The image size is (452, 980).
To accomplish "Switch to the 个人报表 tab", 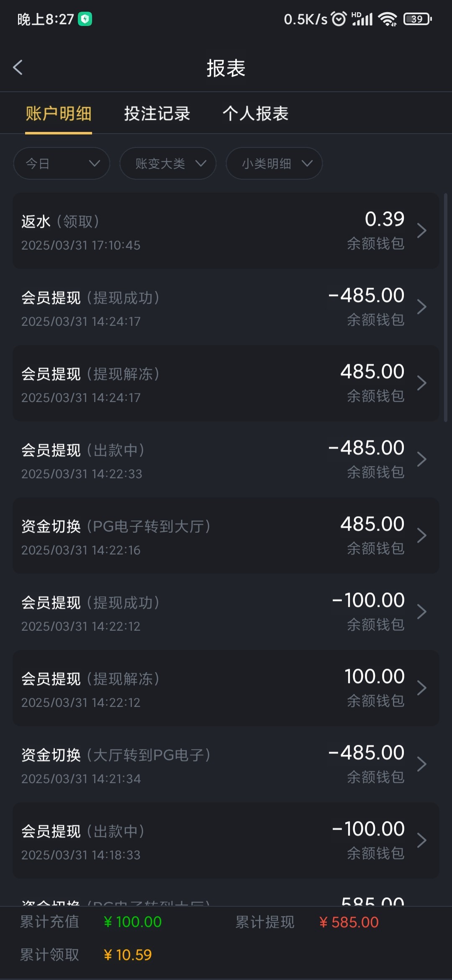I will click(x=255, y=113).
